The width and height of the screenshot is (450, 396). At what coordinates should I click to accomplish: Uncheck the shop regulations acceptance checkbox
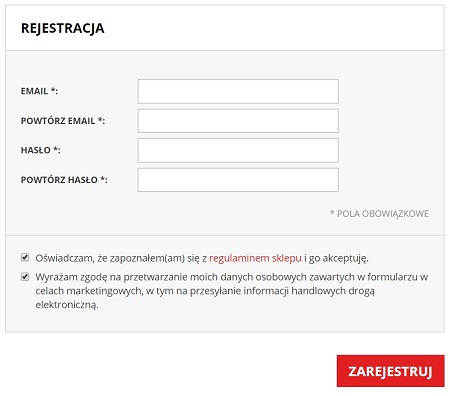click(25, 257)
